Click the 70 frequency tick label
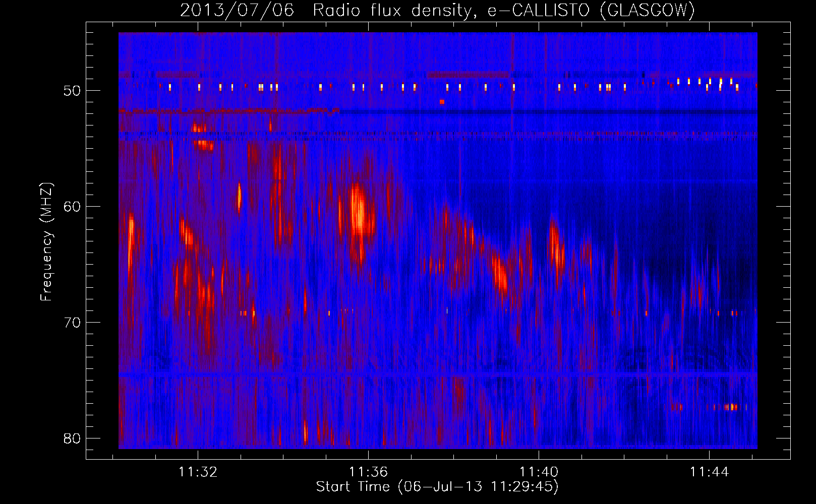The image size is (816, 504). [73, 323]
